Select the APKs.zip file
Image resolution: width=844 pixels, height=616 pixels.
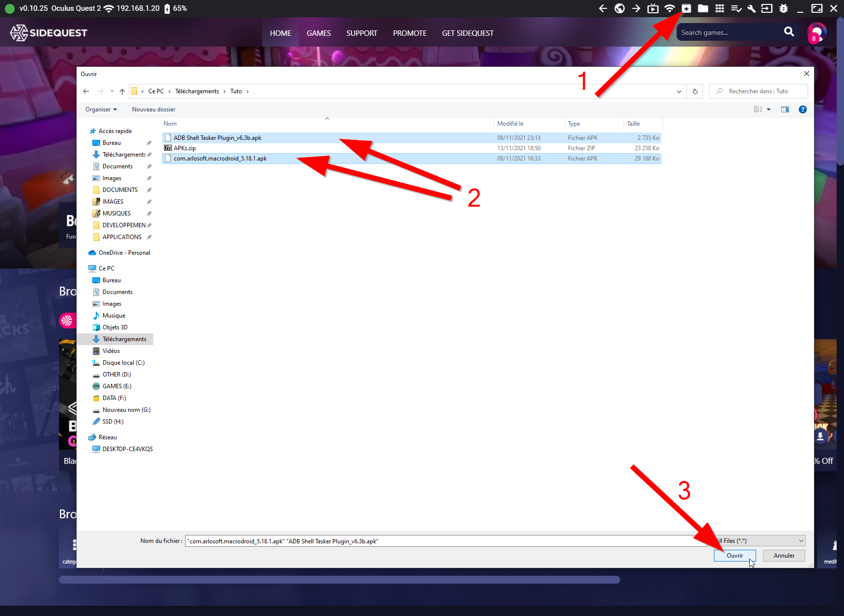coord(185,148)
